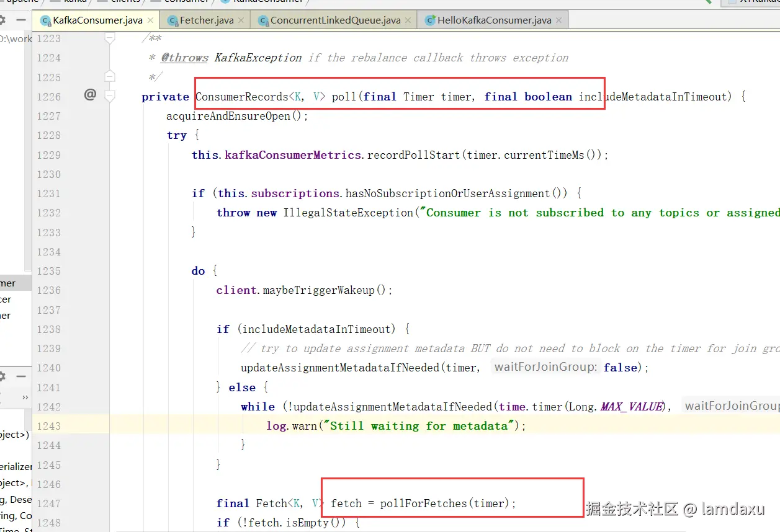Click the waitForJoinGroup hint on line 1240

tap(546, 368)
